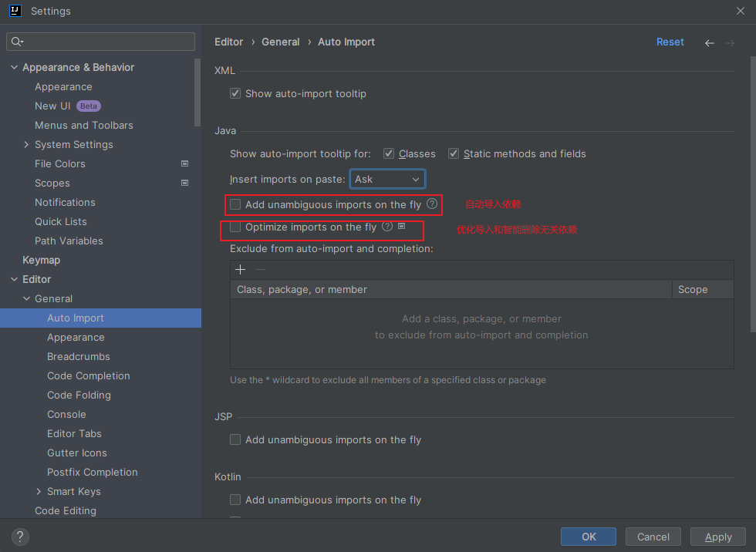Open Postfix Completion settings
The image size is (756, 552).
(x=93, y=472)
